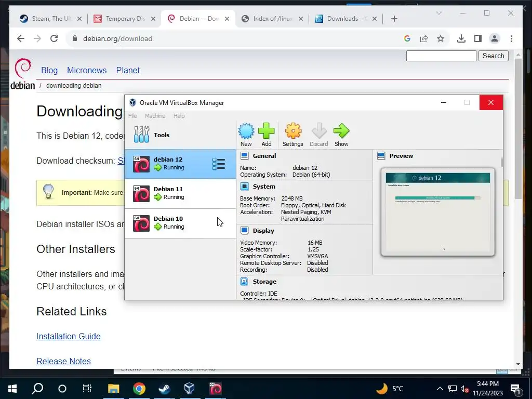Open Steam from the taskbar
This screenshot has width=532, height=399.
(x=164, y=389)
